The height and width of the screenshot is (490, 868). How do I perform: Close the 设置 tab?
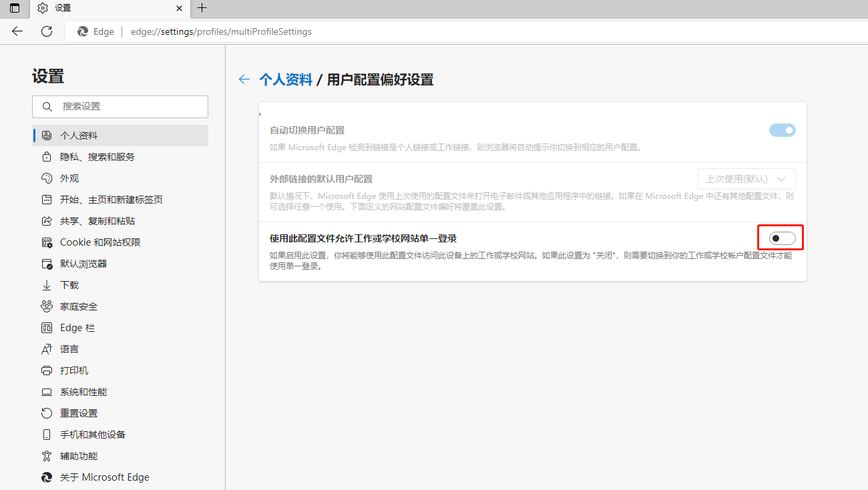(179, 8)
